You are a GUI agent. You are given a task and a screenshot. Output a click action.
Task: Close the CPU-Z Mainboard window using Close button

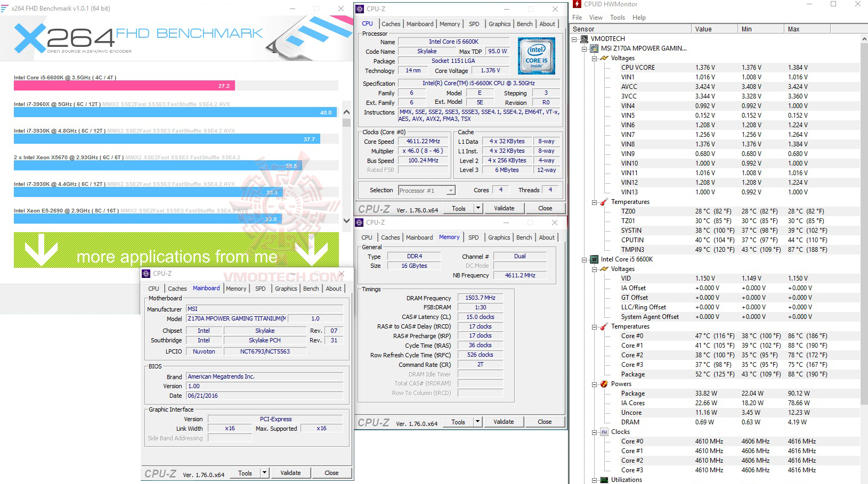331,473
